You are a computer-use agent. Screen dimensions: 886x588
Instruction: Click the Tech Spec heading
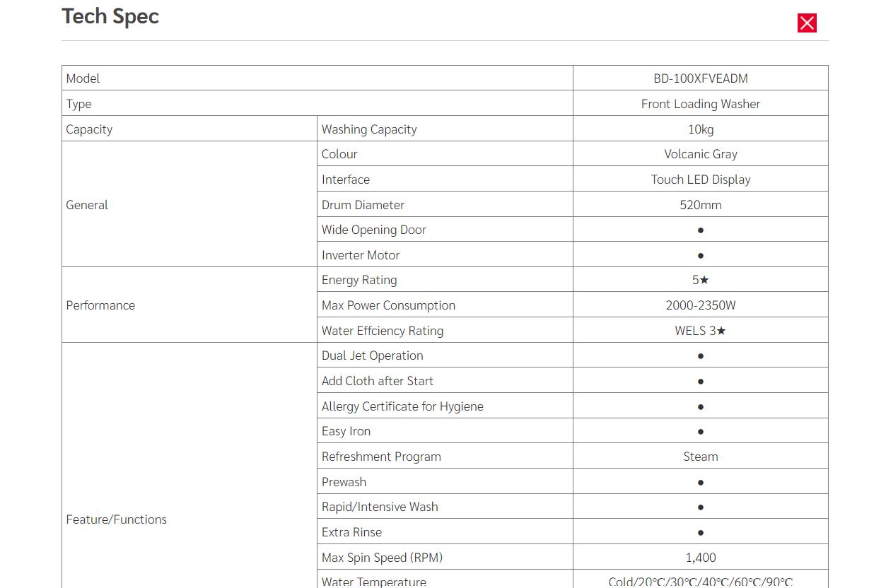coord(110,16)
